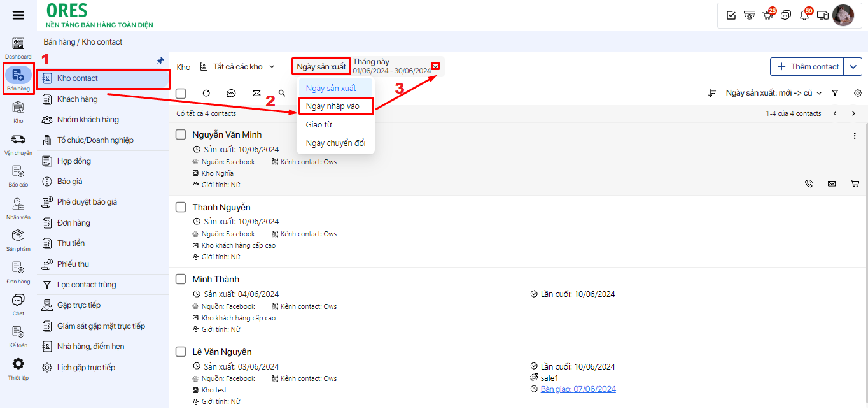Screen dimensions: 868x409
Task: Click the shopping cart icon in header
Action: tap(767, 15)
